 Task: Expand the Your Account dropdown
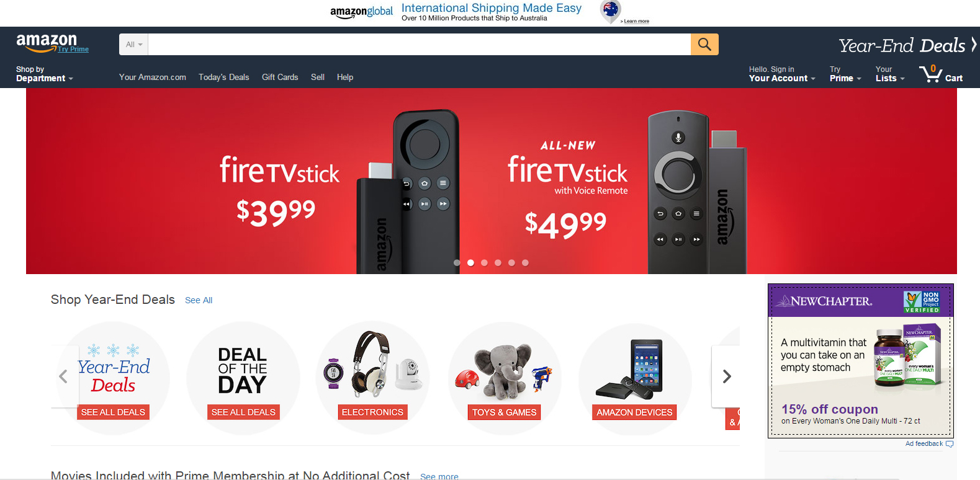[x=782, y=74]
